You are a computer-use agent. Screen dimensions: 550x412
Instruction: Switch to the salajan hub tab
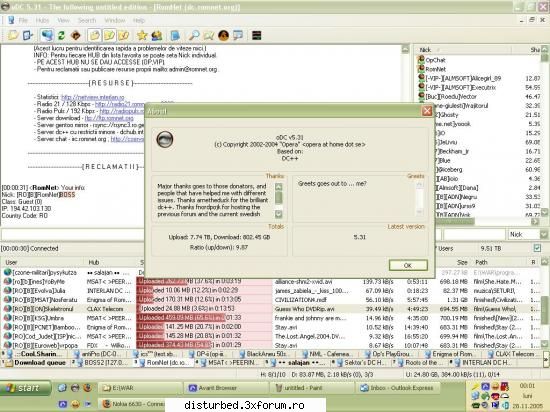pyautogui.click(x=296, y=363)
